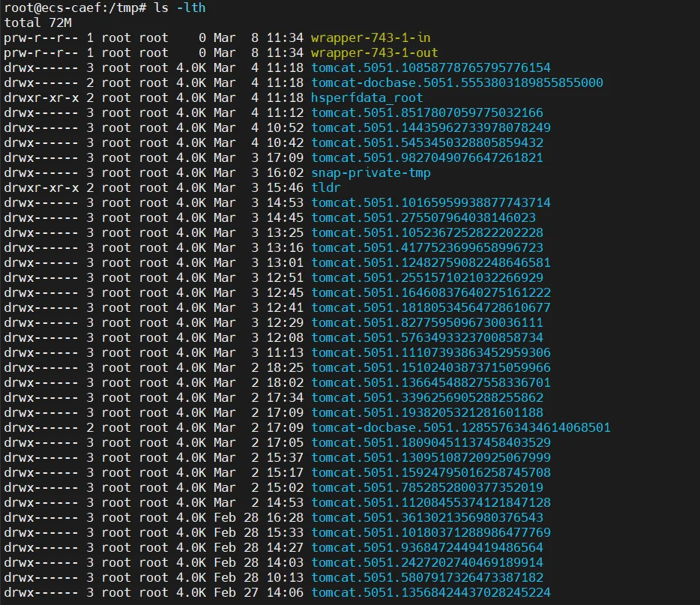Click 'tomcat.5051.10180371288986477769'
Image resolution: width=700 pixels, height=605 pixels.
pos(431,533)
